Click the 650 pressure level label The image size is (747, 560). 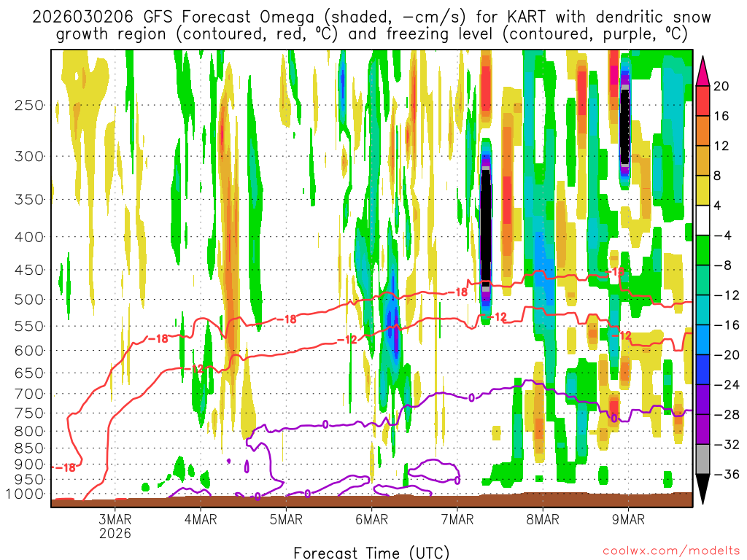pyautogui.click(x=29, y=373)
